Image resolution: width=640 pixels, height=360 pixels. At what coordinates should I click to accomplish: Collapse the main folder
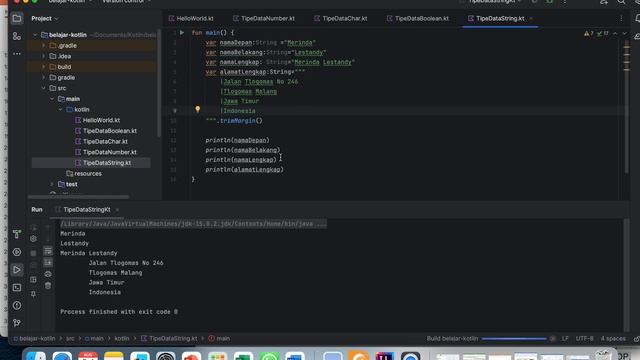(52, 99)
